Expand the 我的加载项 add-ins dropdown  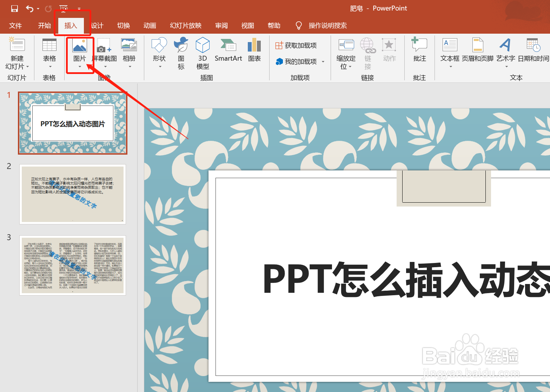pyautogui.click(x=323, y=61)
